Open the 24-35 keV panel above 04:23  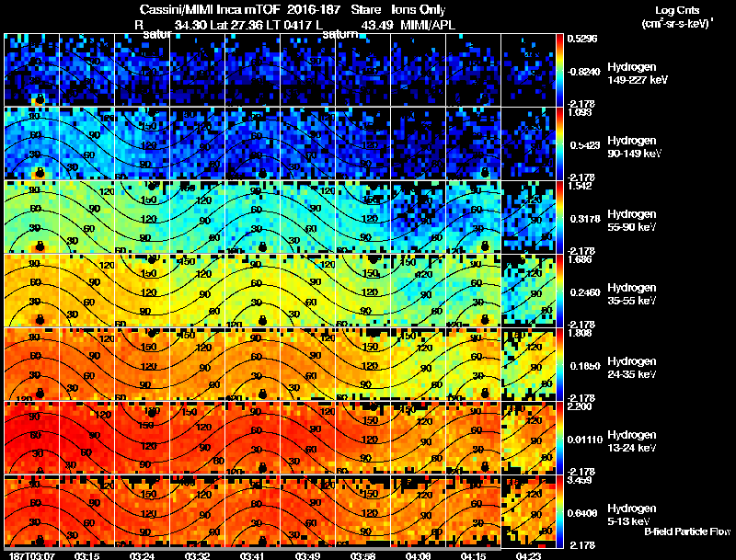pyautogui.click(x=528, y=364)
